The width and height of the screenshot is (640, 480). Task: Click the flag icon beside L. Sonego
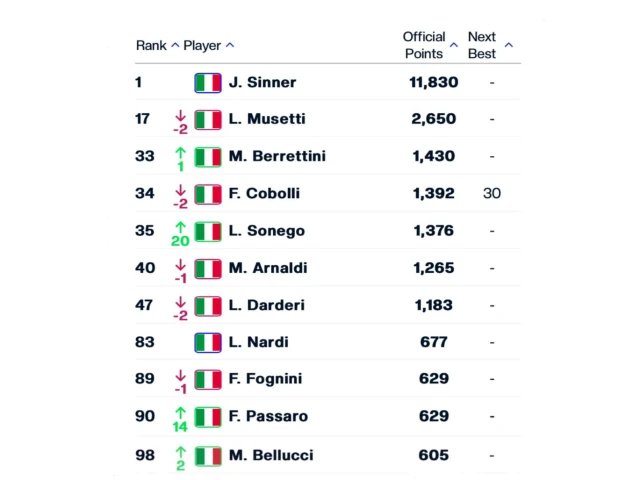[x=208, y=231]
